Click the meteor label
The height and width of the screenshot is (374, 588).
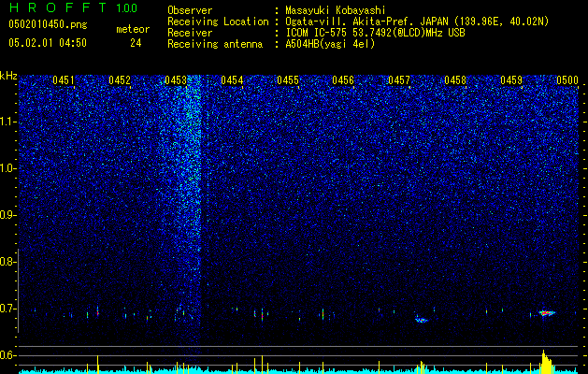(133, 29)
